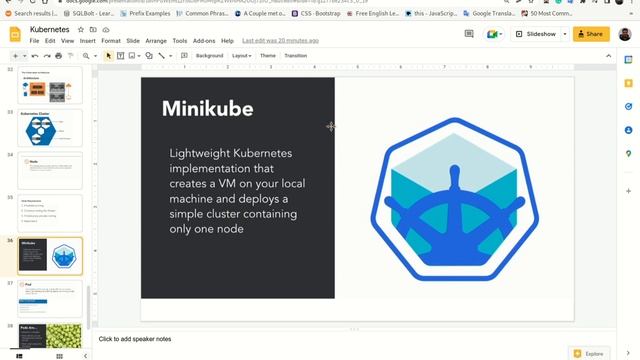Viewport: 640px width, 360px height.
Task: Redo the last action
Action: [47, 56]
